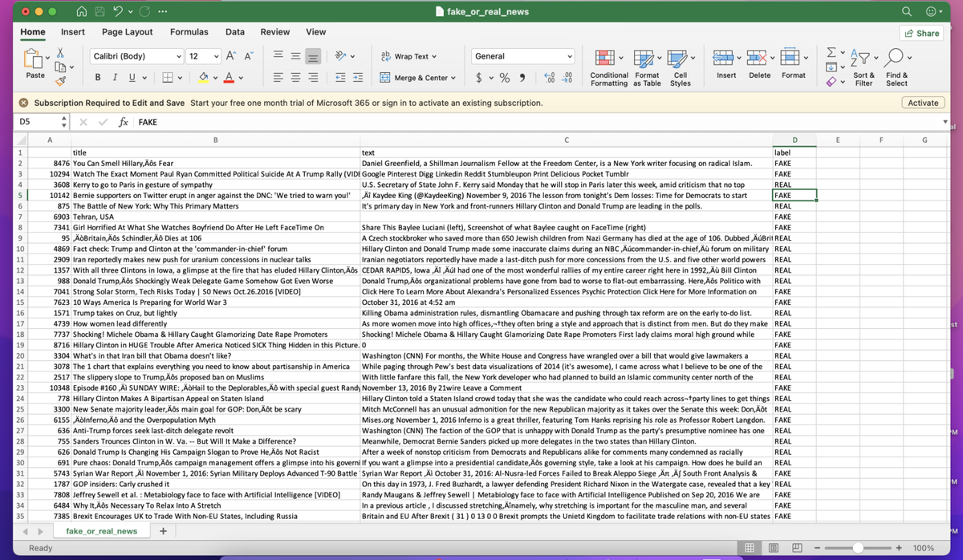963x560 pixels.
Task: Switch to the View tab
Action: 316,32
